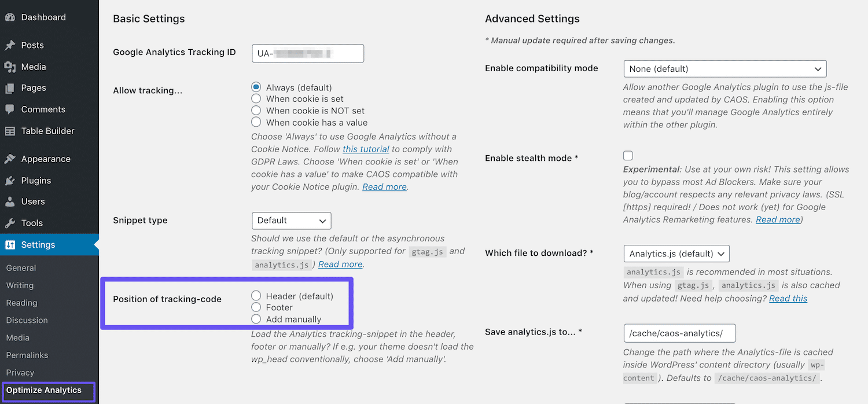
Task: Go to Permalinks settings submenu
Action: (27, 355)
